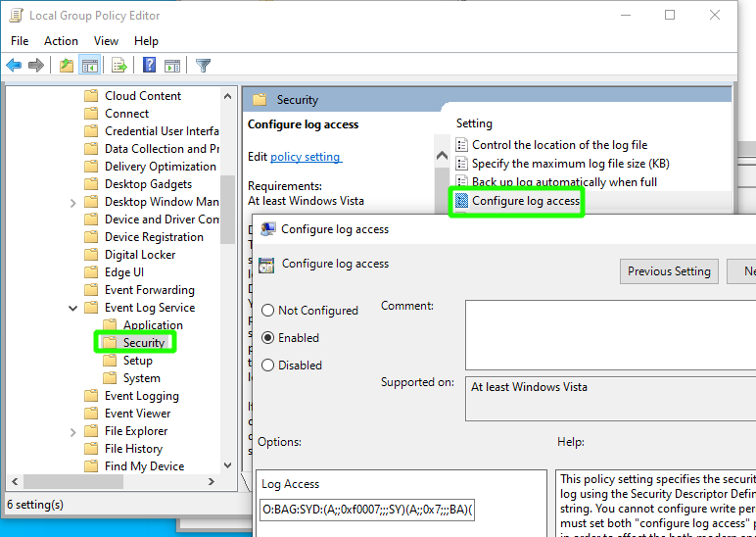
Task: Open the File menu
Action: (20, 41)
